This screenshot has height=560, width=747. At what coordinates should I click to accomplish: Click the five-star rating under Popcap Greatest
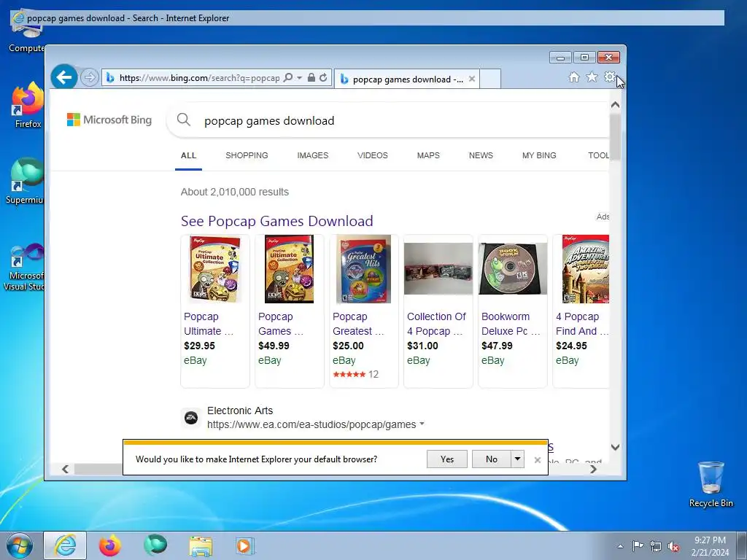click(349, 374)
